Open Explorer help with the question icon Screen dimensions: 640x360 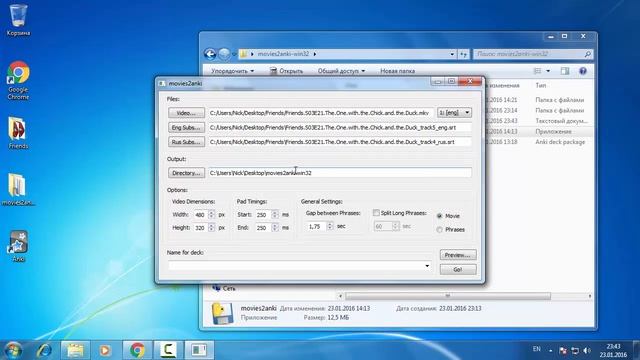[583, 71]
